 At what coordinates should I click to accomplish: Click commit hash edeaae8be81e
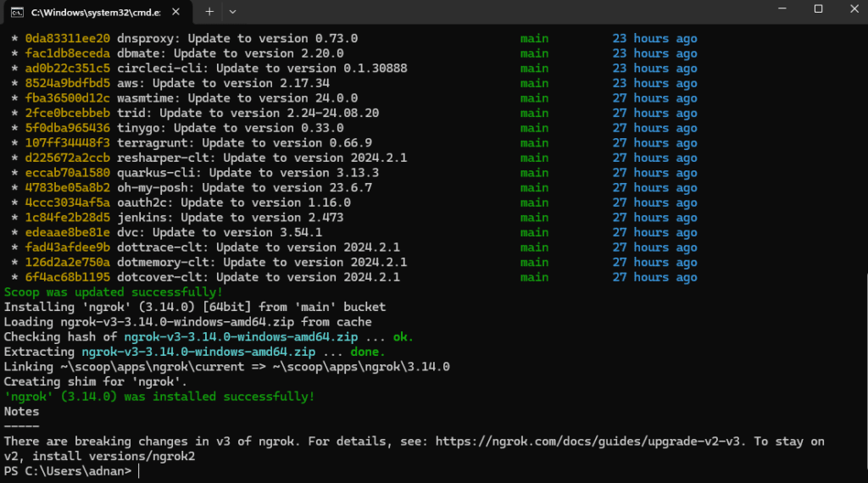click(68, 233)
